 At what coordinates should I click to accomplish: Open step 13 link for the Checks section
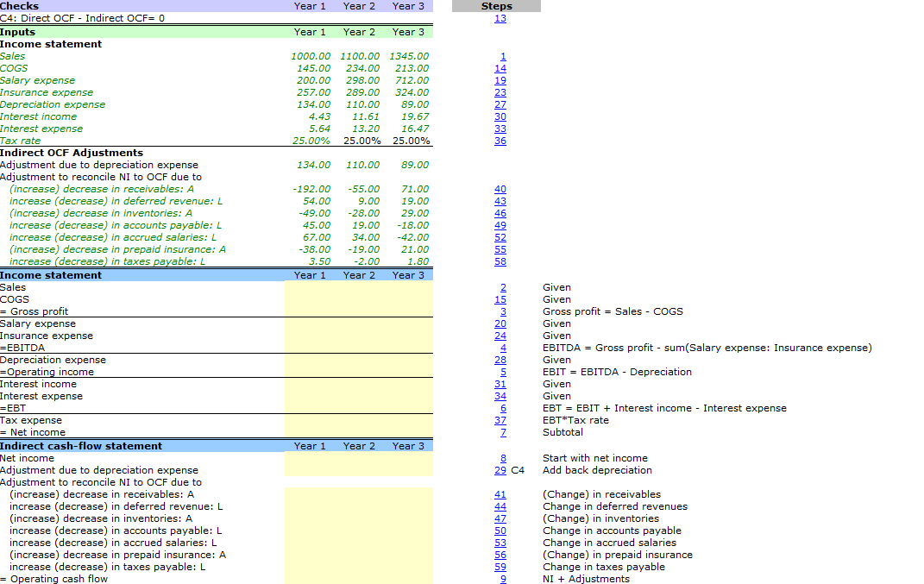500,18
